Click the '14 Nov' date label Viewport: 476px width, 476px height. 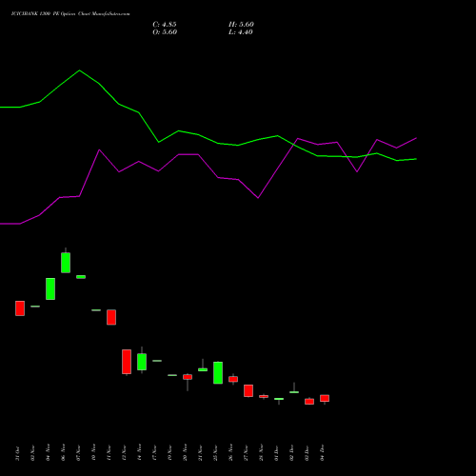[139, 453]
